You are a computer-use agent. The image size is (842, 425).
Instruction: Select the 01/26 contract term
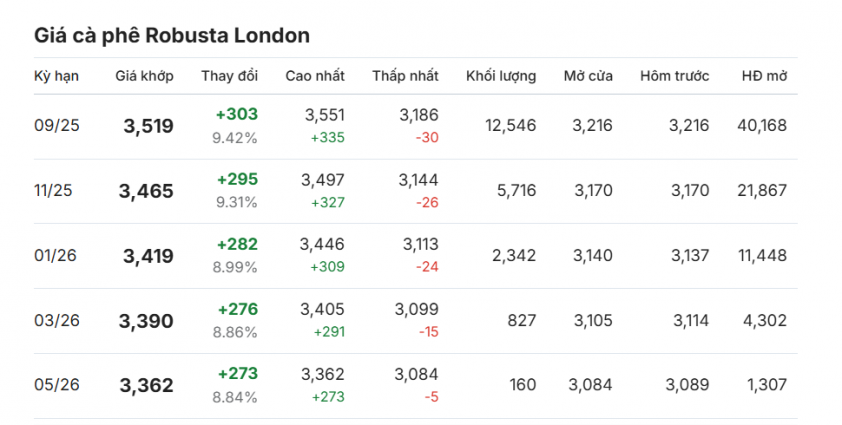point(55,256)
